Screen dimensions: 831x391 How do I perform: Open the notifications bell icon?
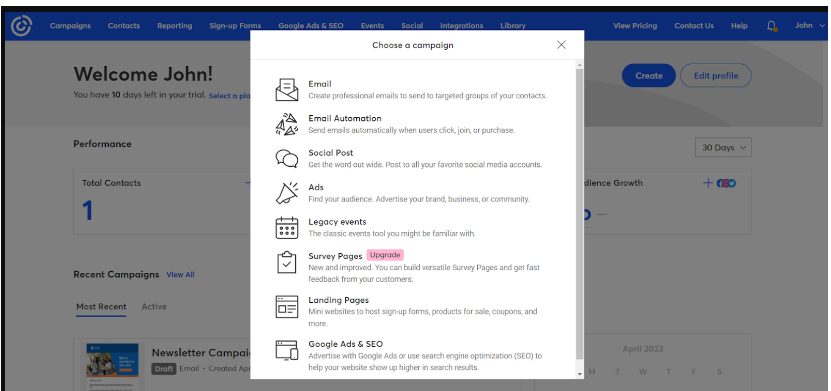[x=772, y=26]
